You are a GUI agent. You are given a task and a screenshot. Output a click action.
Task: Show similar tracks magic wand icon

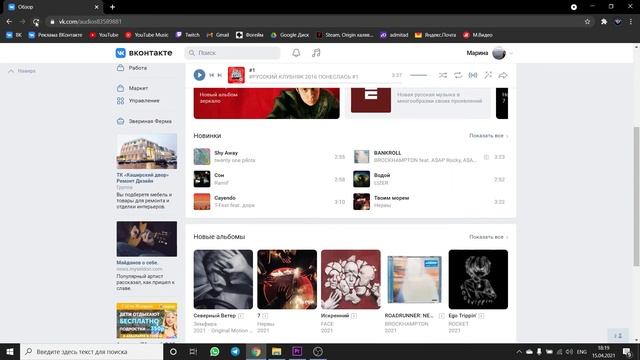point(488,75)
